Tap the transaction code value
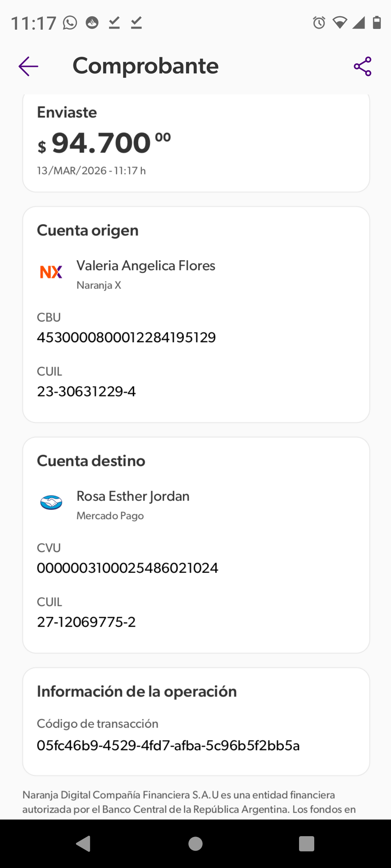Image resolution: width=391 pixels, height=868 pixels. coord(168,745)
